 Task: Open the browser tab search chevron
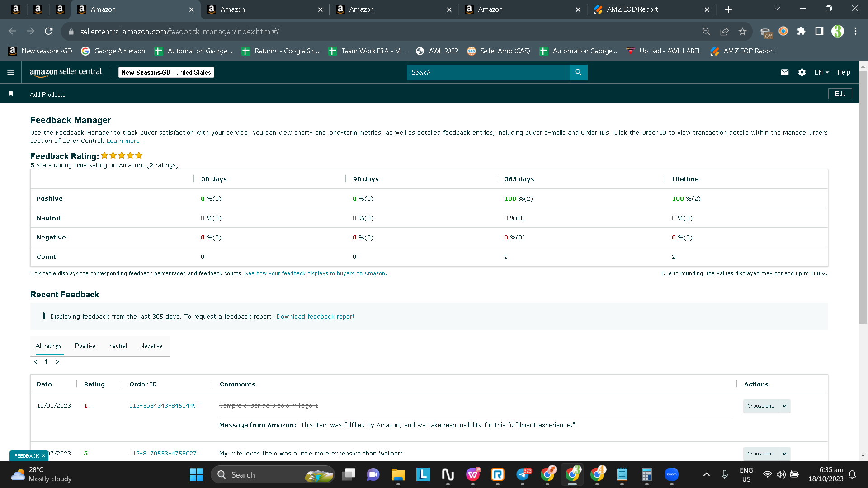[x=777, y=9]
